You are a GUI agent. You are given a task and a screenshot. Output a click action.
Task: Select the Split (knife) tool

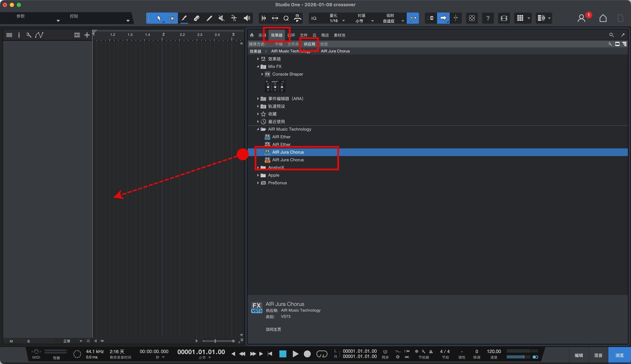click(x=184, y=18)
